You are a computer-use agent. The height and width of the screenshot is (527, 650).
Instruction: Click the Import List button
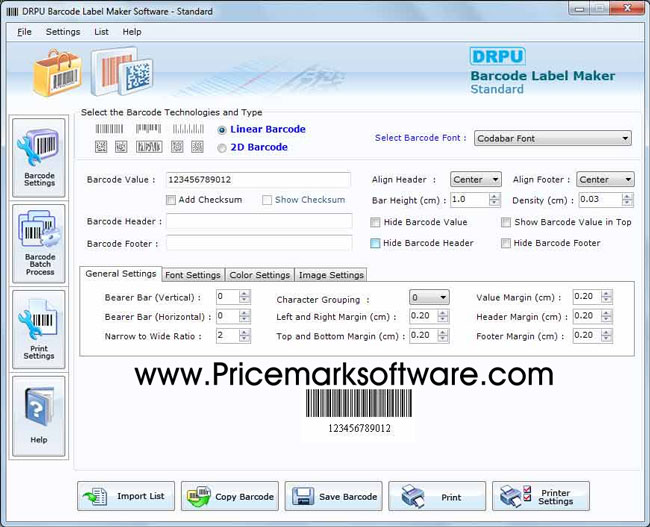[x=126, y=496]
